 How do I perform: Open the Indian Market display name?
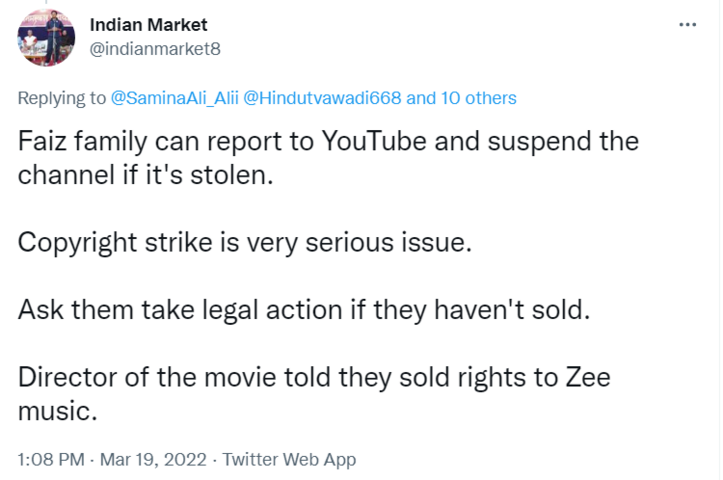149,24
